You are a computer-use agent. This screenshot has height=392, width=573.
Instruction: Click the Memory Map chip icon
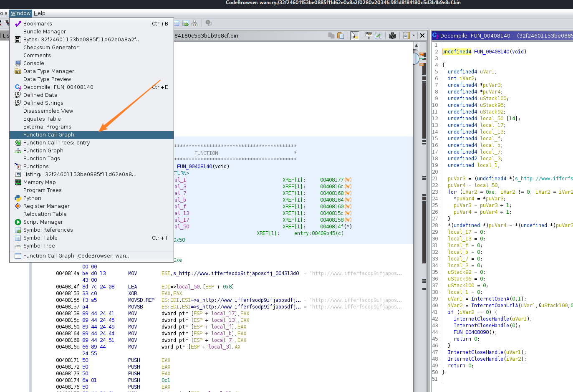(18, 182)
